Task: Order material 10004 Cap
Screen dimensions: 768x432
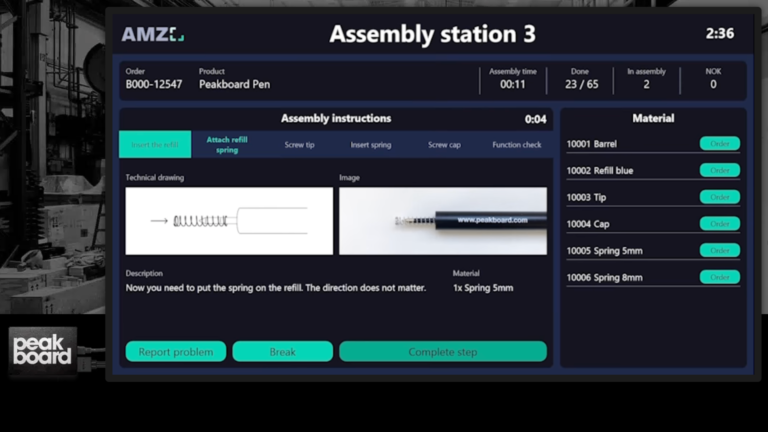Action: pos(719,224)
